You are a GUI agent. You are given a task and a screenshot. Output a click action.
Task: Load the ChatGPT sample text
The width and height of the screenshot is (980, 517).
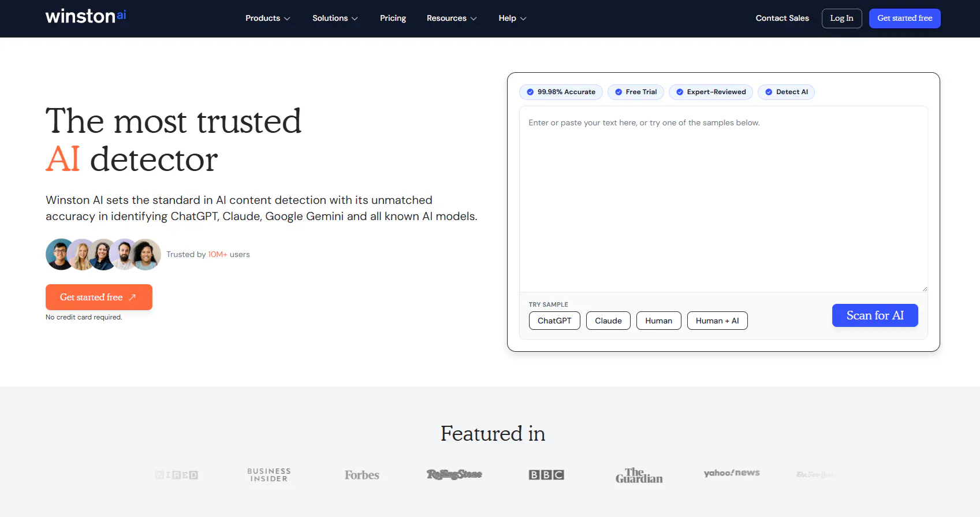click(554, 321)
